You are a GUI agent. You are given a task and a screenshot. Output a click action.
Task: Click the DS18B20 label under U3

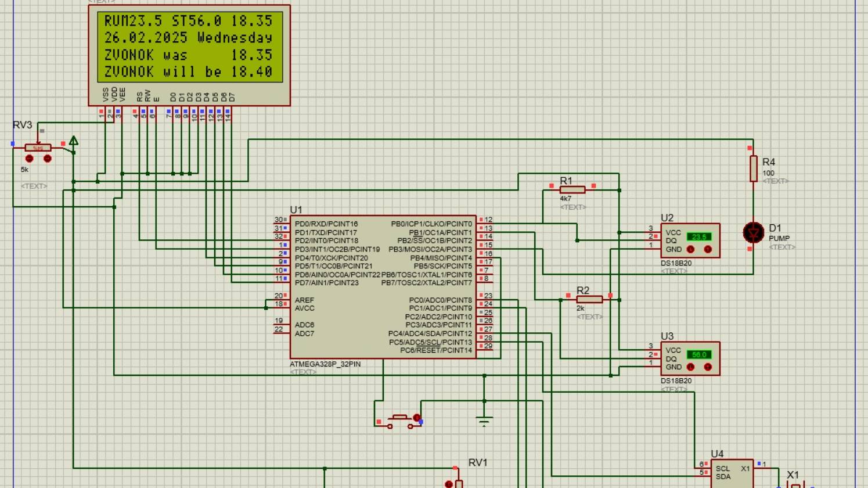pos(676,381)
